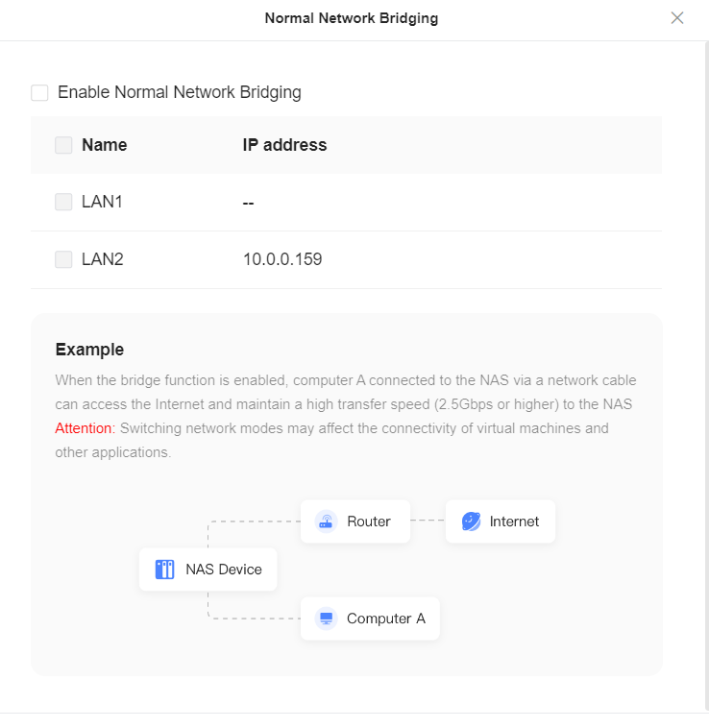Click the red Attention text
The image size is (709, 728).
(85, 428)
